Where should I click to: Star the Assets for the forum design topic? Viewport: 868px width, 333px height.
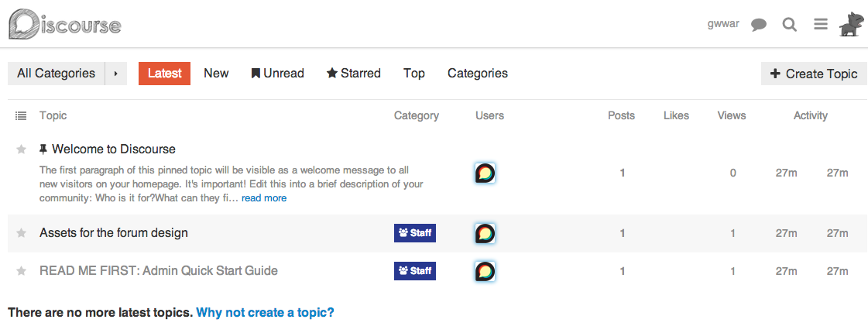pyautogui.click(x=22, y=233)
